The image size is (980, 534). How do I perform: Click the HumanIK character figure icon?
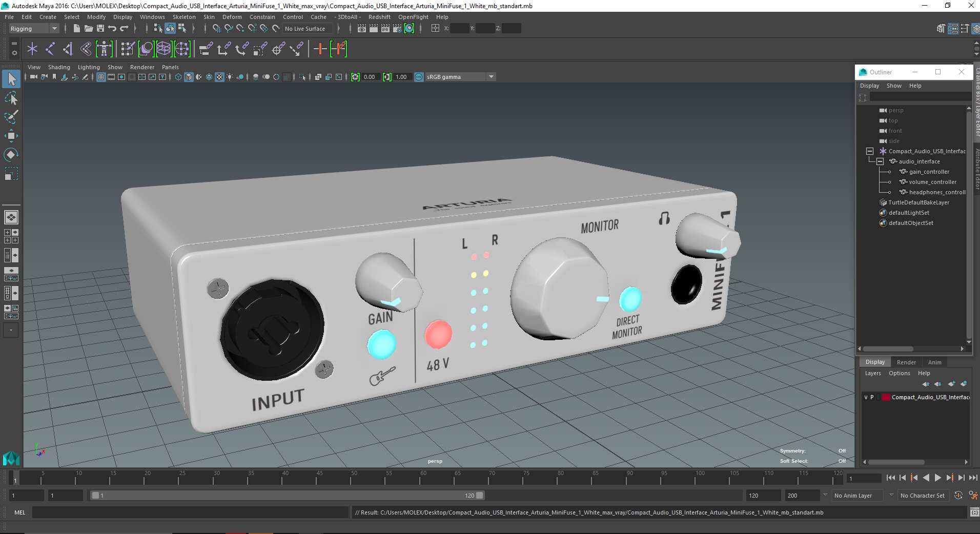point(104,49)
